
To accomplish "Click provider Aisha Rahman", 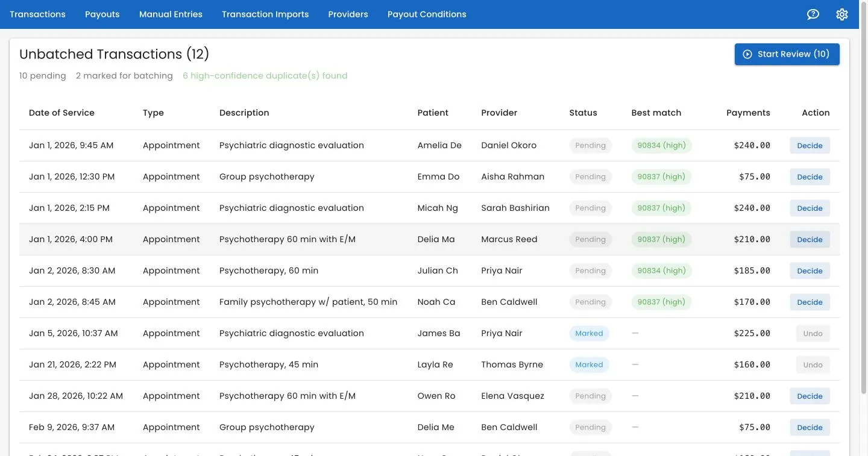I will (512, 176).
